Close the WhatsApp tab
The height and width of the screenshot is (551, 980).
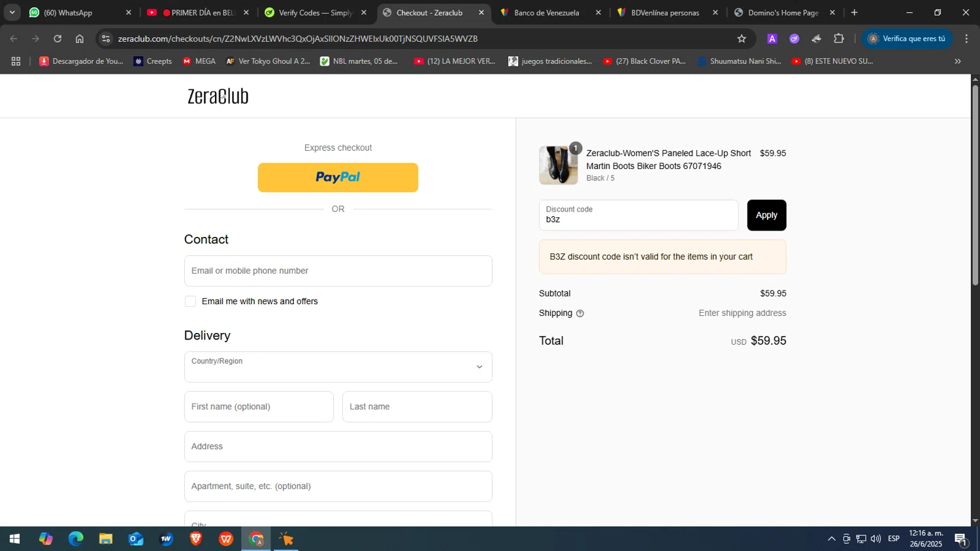coord(129,12)
